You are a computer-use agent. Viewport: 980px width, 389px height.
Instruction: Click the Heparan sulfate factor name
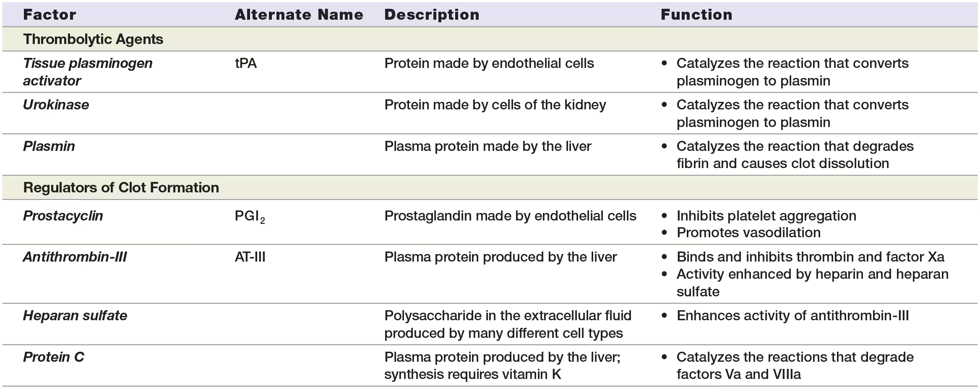pos(75,316)
